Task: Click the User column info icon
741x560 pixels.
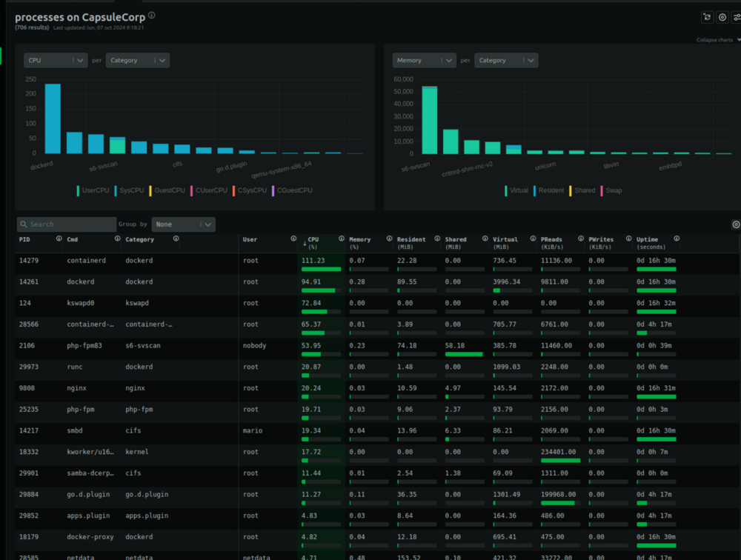Action: 293,239
